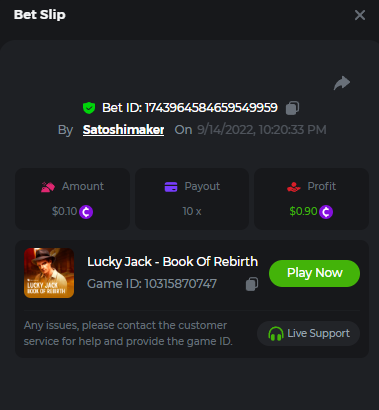Click the $0.90 profit value
This screenshot has height=410, width=379.
pos(303,211)
